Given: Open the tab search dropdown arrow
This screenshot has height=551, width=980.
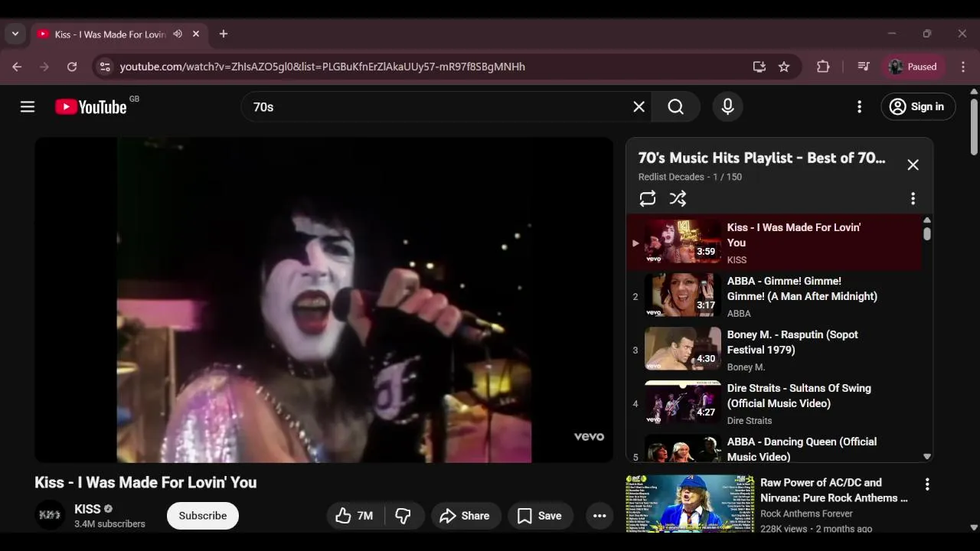Looking at the screenshot, I should click(15, 34).
